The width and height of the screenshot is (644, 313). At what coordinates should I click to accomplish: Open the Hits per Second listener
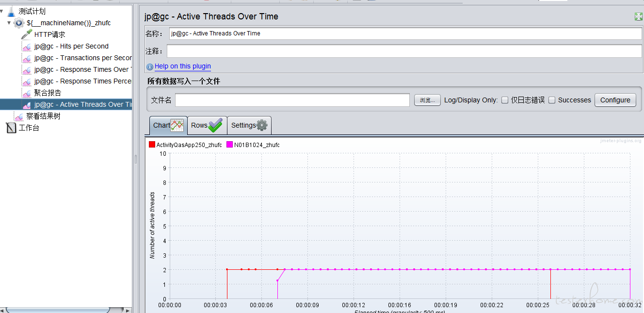[x=71, y=46]
